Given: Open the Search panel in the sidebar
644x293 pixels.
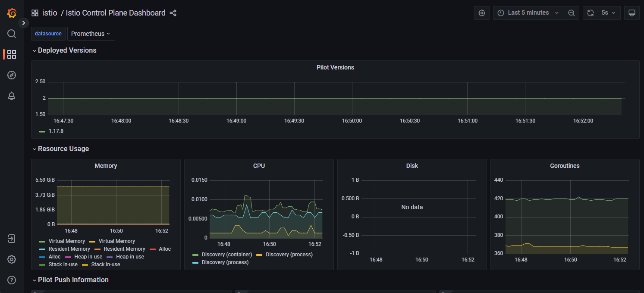Looking at the screenshot, I should click(x=11, y=34).
